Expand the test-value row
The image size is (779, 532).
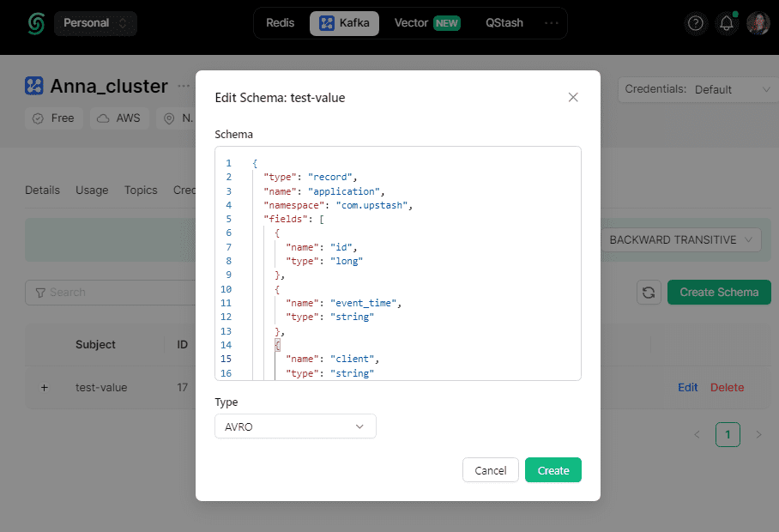pos(45,388)
